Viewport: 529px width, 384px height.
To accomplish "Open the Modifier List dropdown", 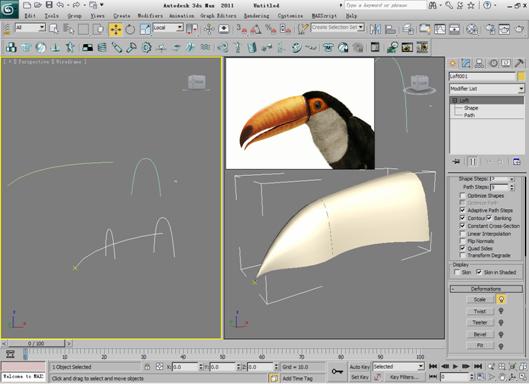I will (487, 88).
